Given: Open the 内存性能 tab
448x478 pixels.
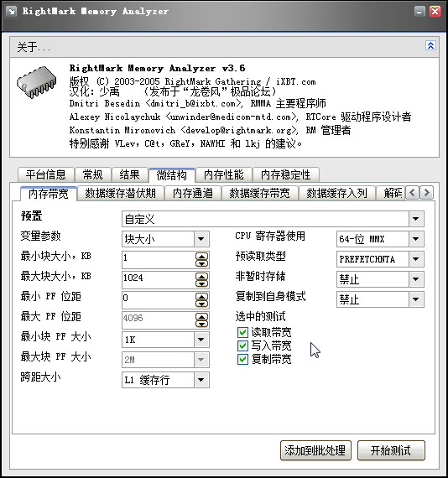Looking at the screenshot, I should point(223,175).
